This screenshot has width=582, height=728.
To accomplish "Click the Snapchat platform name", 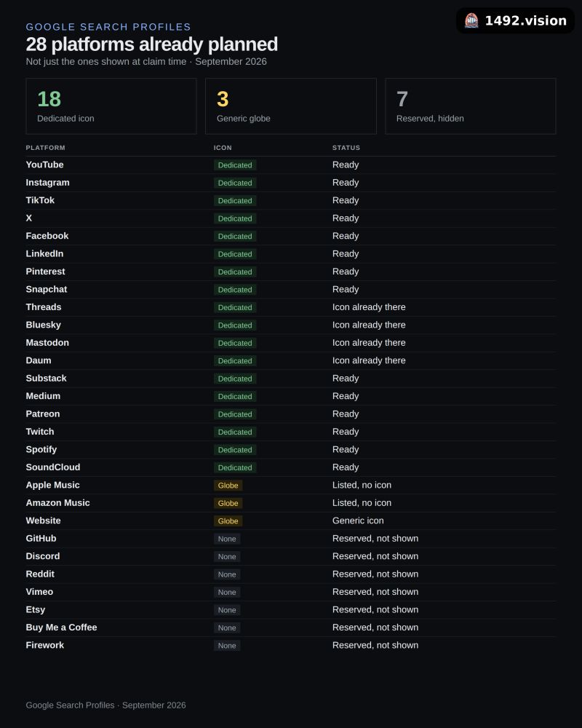I will coord(47,289).
